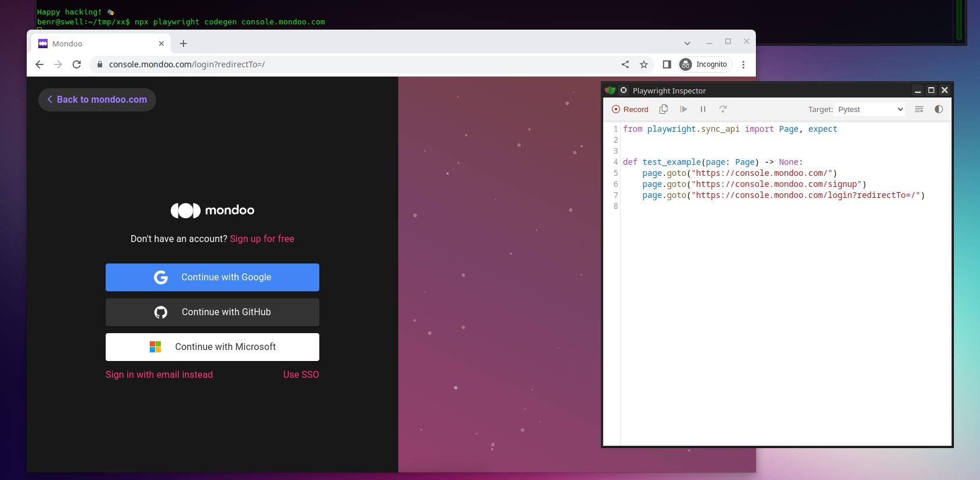The image size is (980, 480).
Task: Copy generated code in Playwright Inspector
Action: coord(664,109)
